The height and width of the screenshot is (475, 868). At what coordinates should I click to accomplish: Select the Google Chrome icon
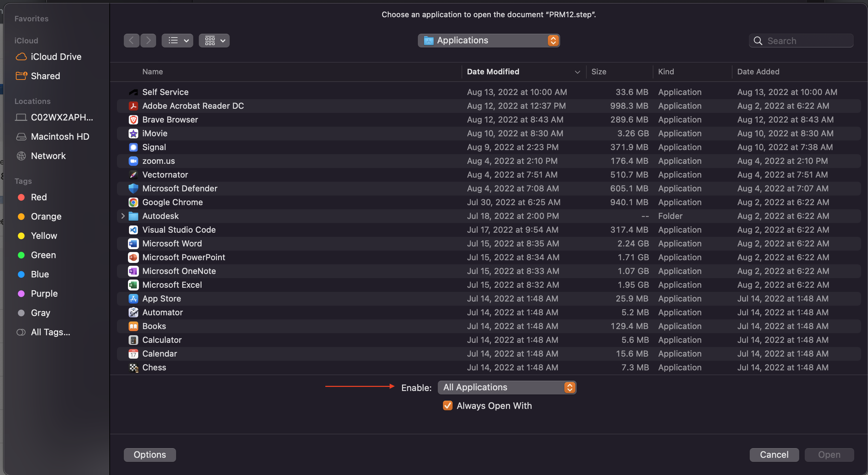(133, 202)
